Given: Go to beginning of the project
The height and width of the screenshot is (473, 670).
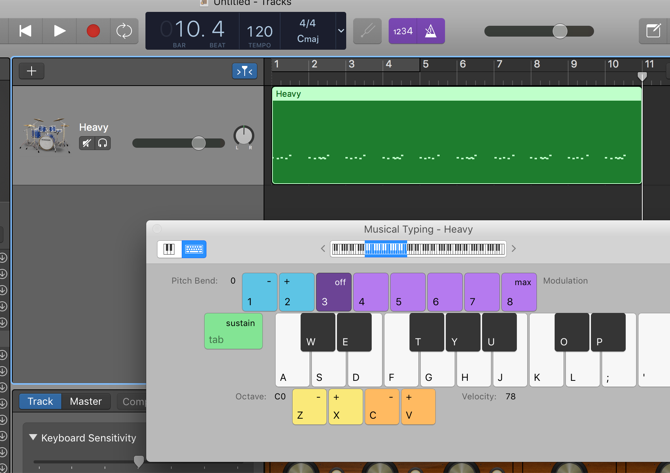Looking at the screenshot, I should point(25,31).
